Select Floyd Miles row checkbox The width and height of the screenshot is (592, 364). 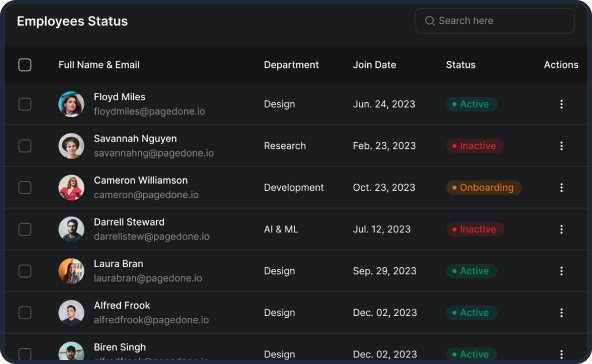[x=25, y=104]
